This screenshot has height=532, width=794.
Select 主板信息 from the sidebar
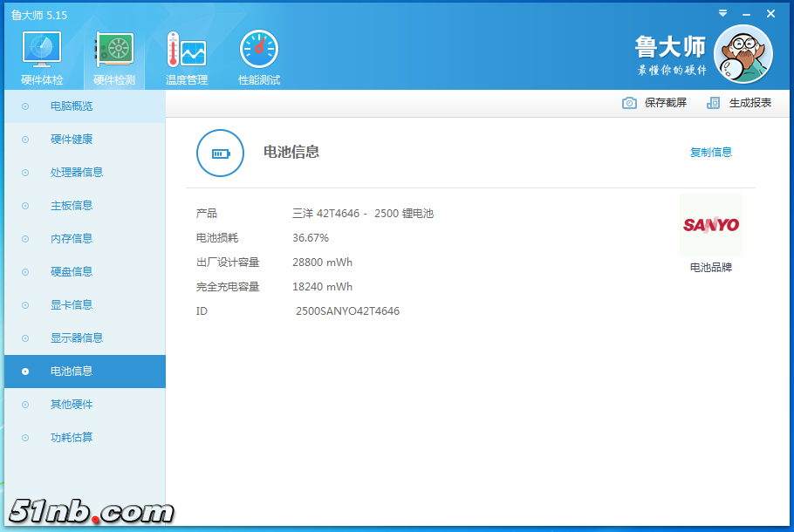(72, 206)
